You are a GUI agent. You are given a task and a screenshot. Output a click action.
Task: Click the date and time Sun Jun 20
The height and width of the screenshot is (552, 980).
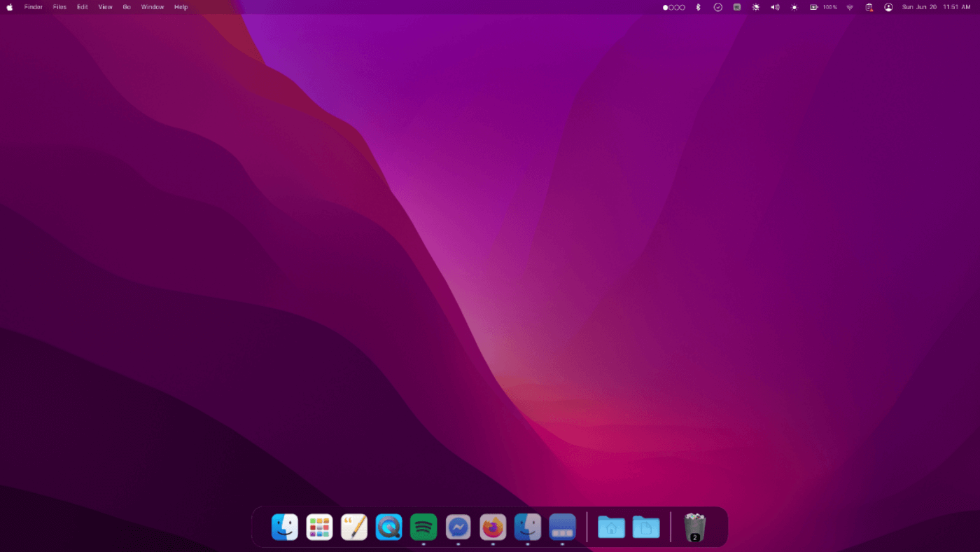919,7
